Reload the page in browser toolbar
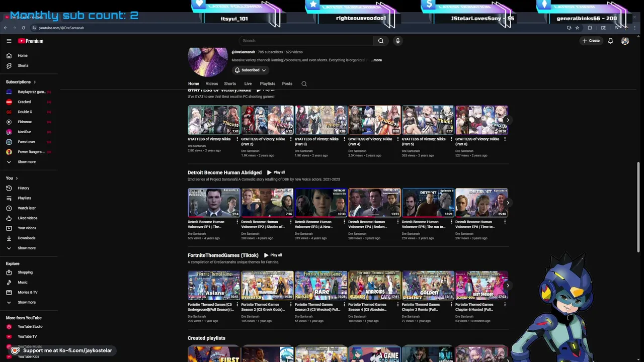The image size is (644, 362). (x=23, y=28)
